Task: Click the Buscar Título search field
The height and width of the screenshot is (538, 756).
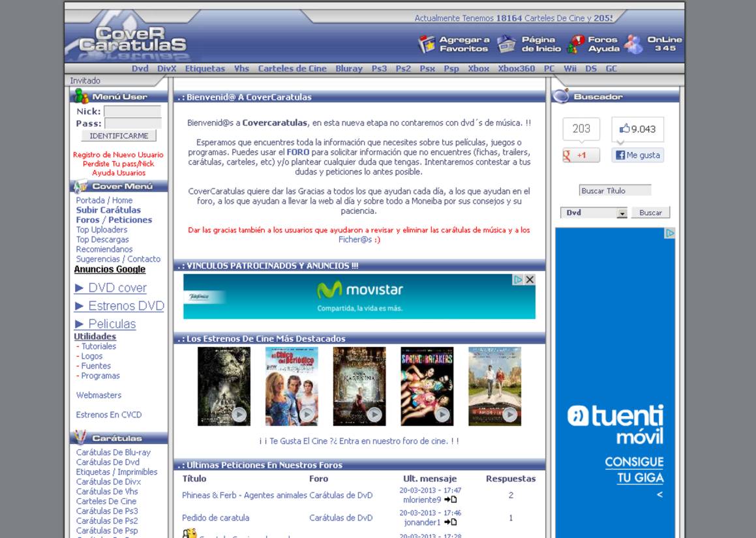Action: tap(614, 191)
